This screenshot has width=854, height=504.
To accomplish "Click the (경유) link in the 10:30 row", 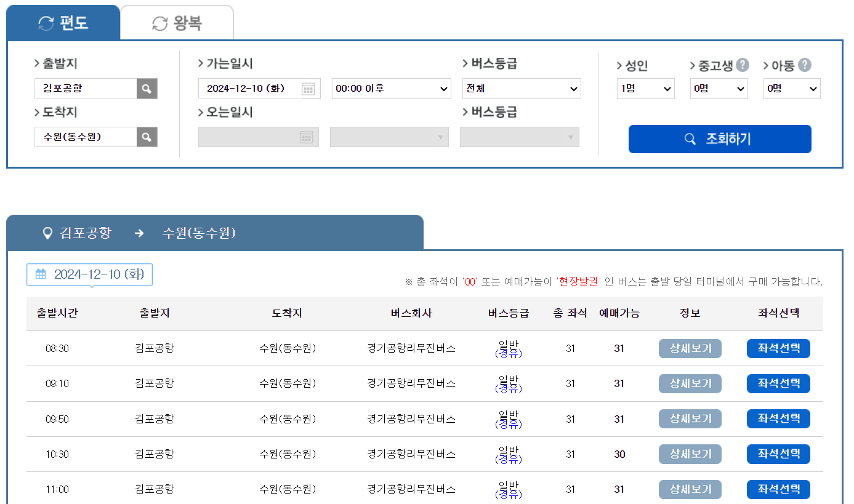I will click(x=509, y=460).
